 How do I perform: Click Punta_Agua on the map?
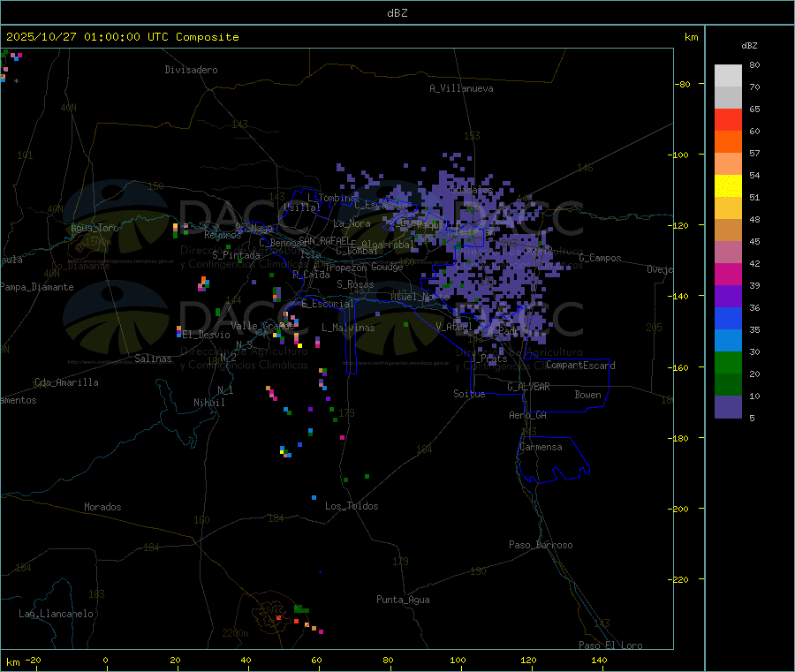[x=403, y=600]
